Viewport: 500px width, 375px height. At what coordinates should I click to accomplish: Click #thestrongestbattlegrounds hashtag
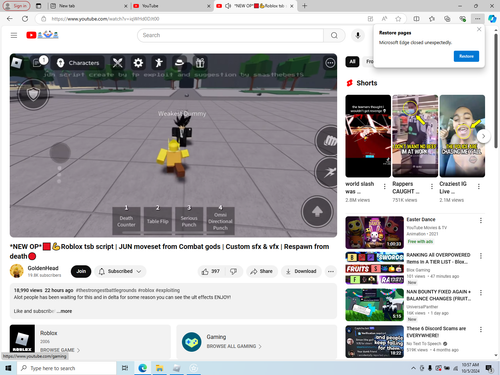pos(106,290)
